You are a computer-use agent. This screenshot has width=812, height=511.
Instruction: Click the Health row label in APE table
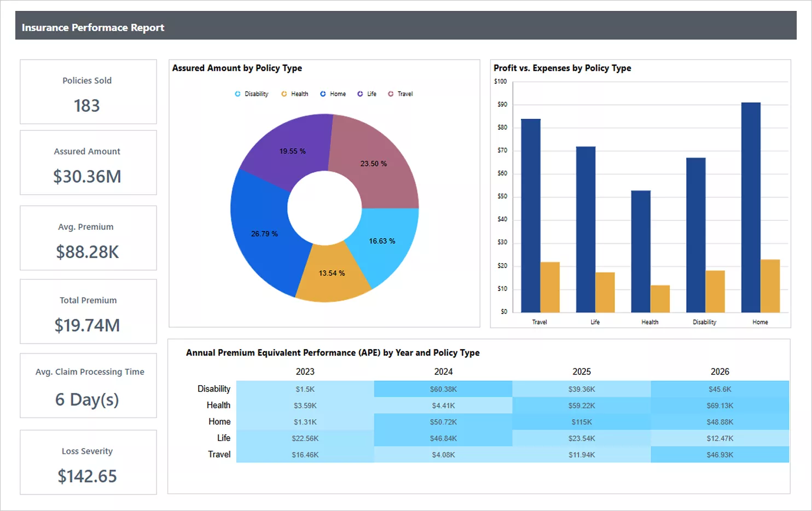218,405
